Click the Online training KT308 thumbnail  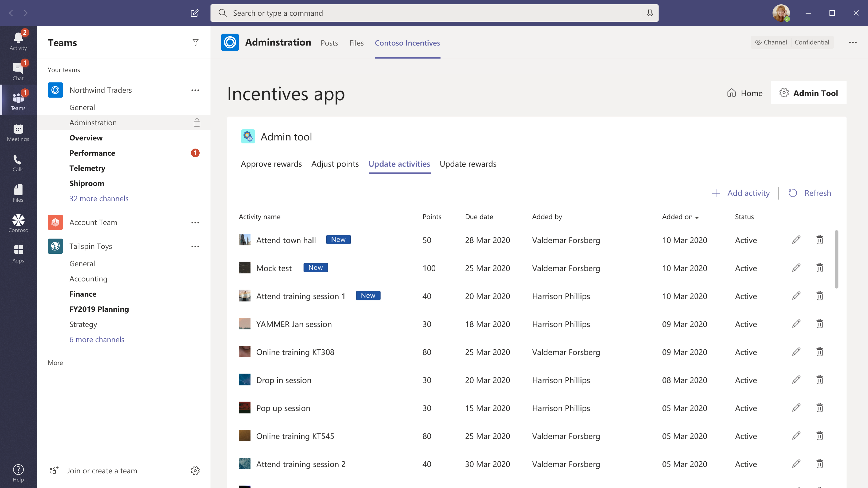(x=244, y=352)
